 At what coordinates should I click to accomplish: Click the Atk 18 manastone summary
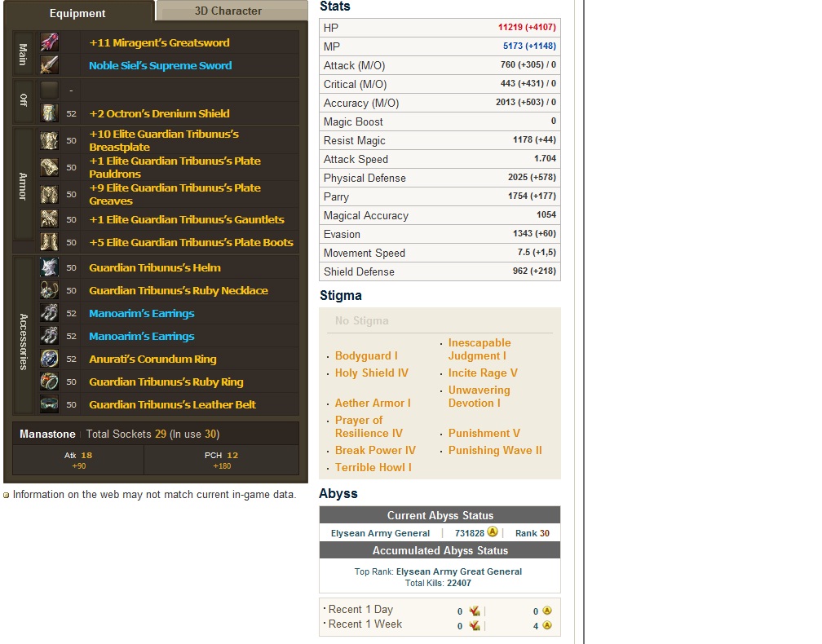tap(78, 460)
